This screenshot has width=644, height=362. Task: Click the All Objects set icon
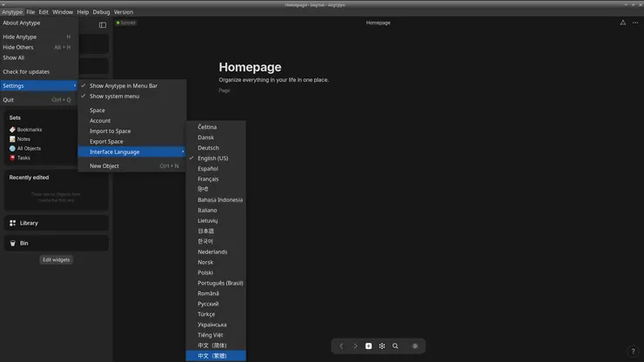pos(12,148)
